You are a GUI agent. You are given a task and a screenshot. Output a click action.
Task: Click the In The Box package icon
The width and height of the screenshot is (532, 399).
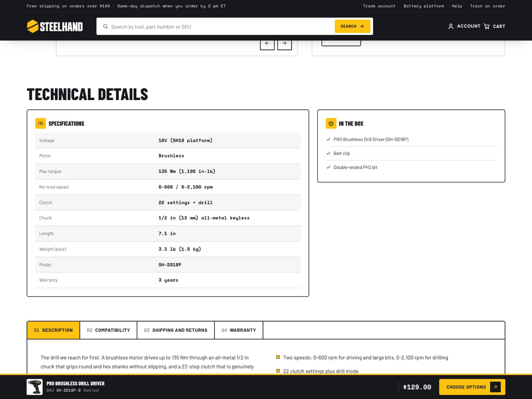(331, 123)
